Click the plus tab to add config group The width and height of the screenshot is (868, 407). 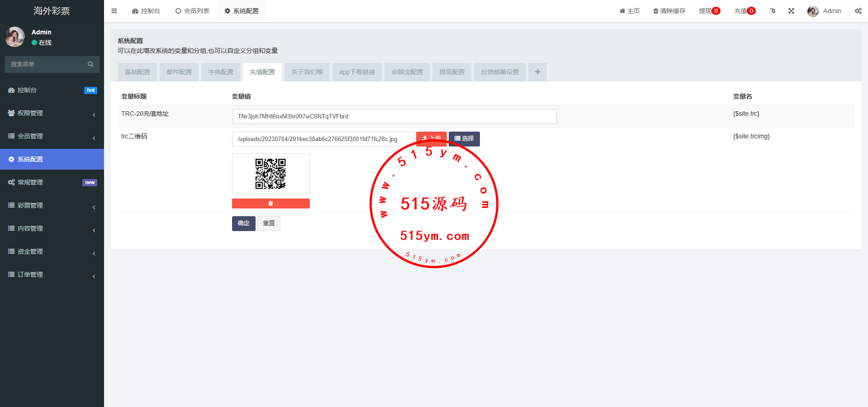click(537, 72)
